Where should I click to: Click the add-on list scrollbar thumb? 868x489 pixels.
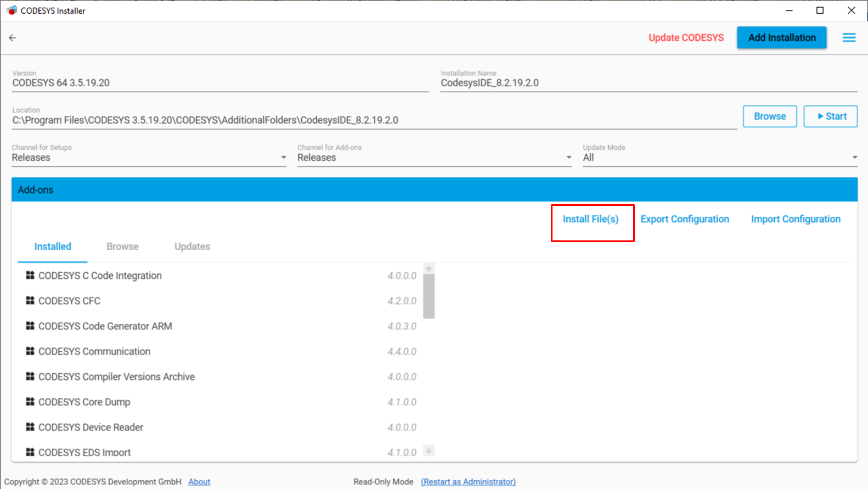[429, 296]
